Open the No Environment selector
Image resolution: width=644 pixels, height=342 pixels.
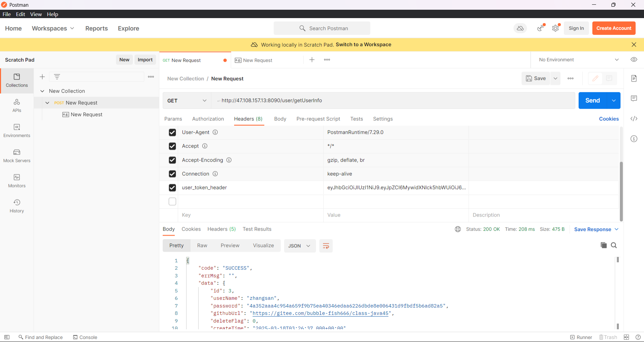click(579, 60)
